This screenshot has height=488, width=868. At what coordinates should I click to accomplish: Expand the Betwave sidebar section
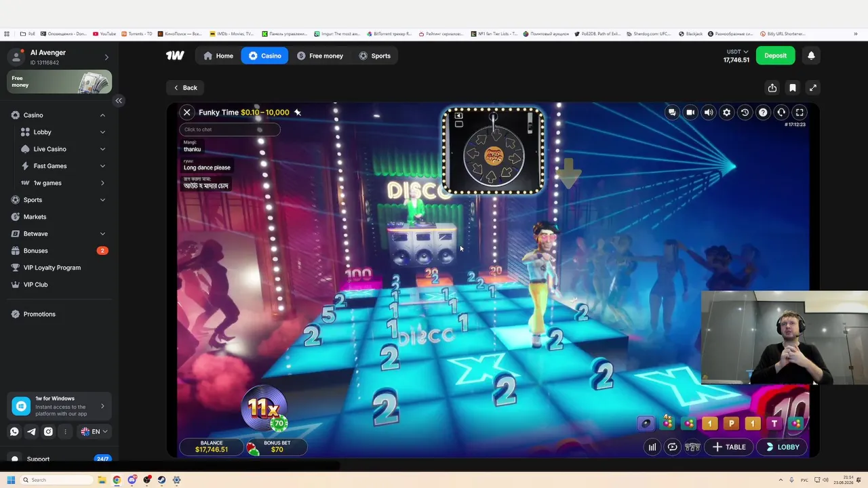(102, 234)
